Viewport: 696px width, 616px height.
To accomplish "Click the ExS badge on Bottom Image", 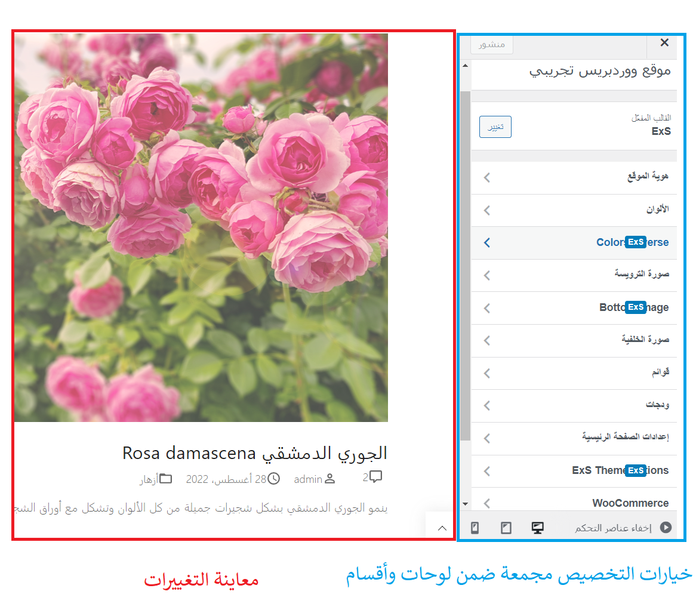I will pos(636,307).
